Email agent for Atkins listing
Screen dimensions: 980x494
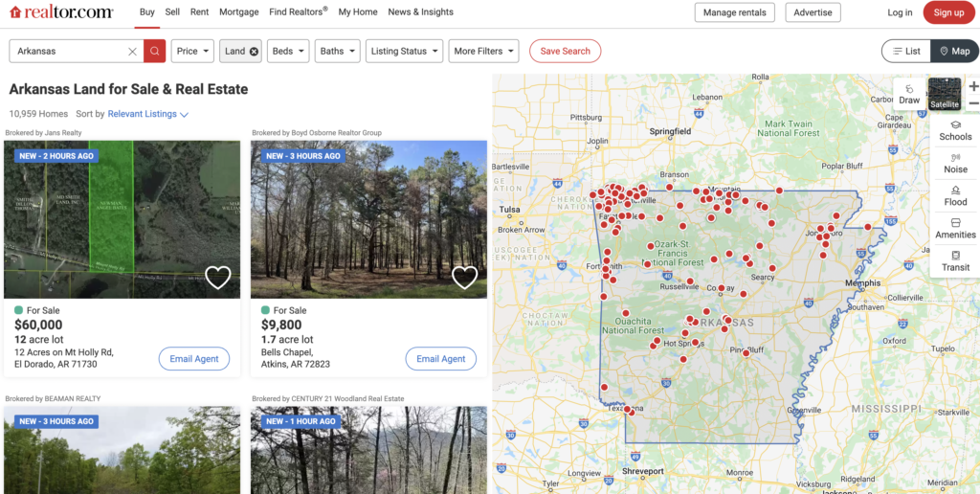[x=441, y=359]
